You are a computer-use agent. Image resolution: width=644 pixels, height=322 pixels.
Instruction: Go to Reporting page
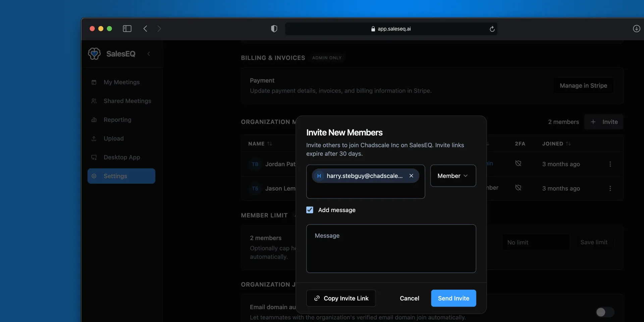pos(121,120)
